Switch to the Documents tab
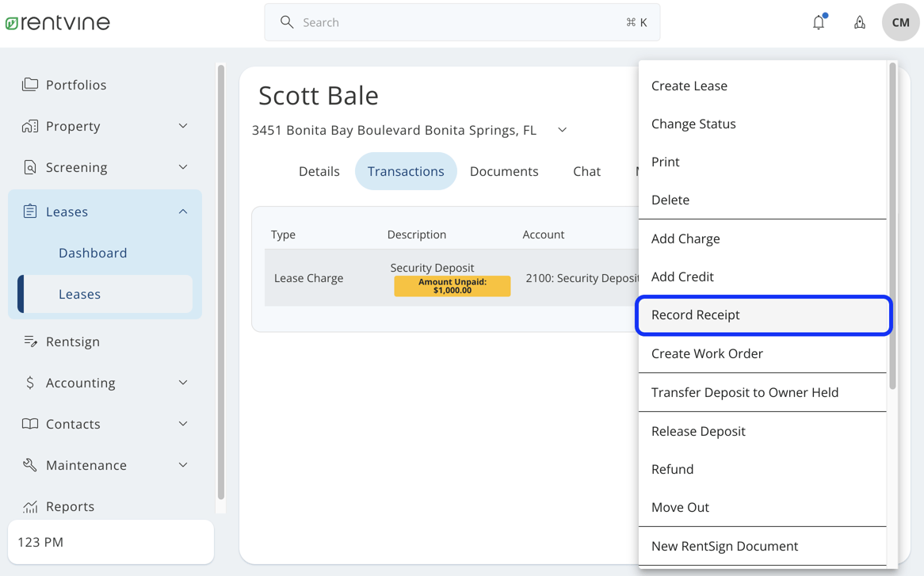The image size is (924, 576). (x=504, y=171)
